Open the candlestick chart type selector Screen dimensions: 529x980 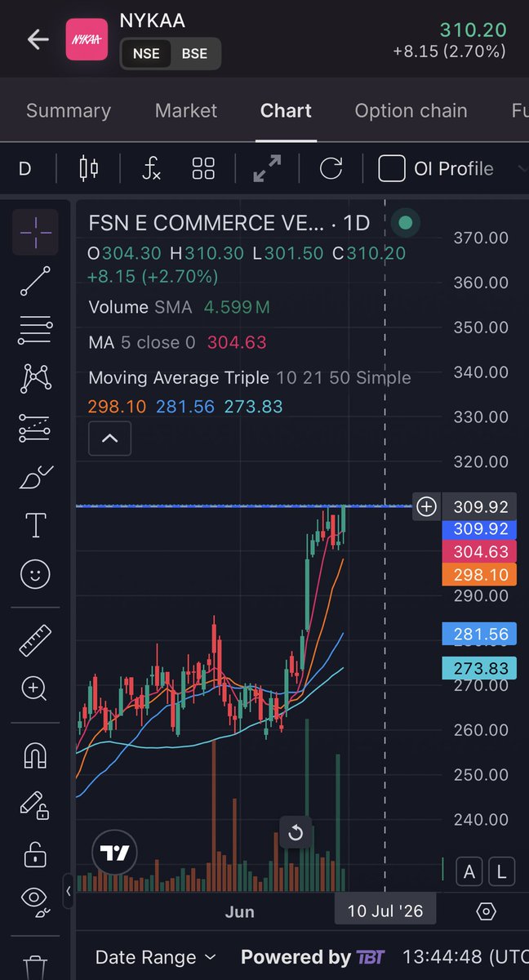(x=88, y=169)
